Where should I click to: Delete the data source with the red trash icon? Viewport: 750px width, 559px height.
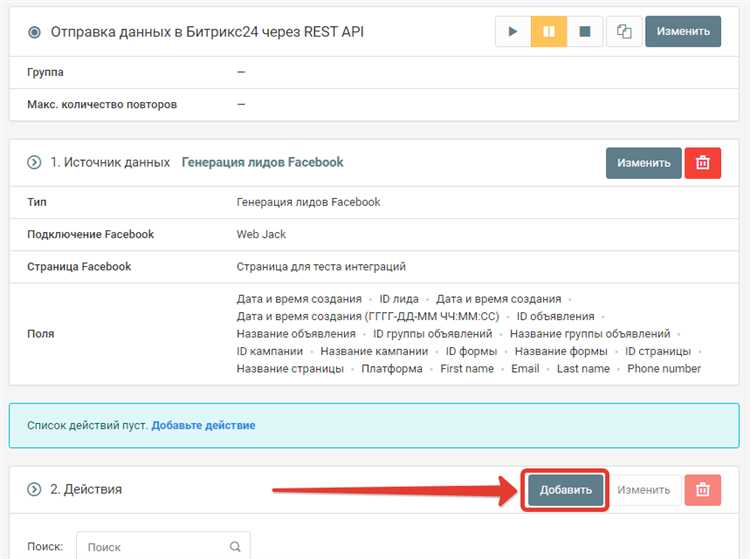[703, 163]
